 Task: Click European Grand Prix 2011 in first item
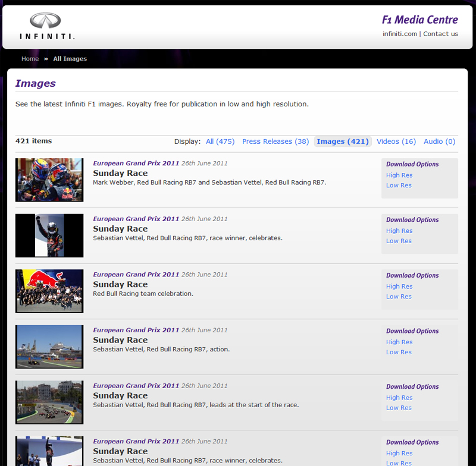(136, 163)
